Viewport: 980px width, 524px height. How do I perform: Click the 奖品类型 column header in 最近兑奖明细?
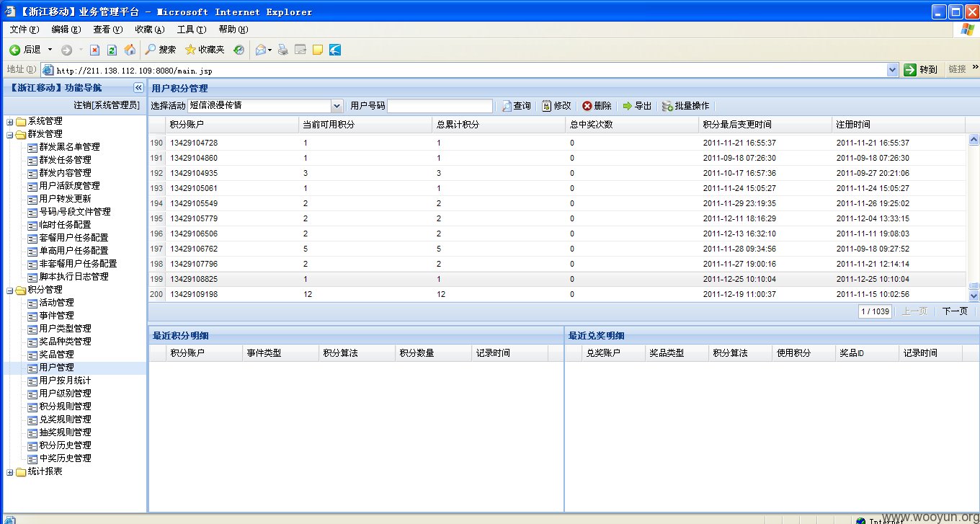[675, 353]
